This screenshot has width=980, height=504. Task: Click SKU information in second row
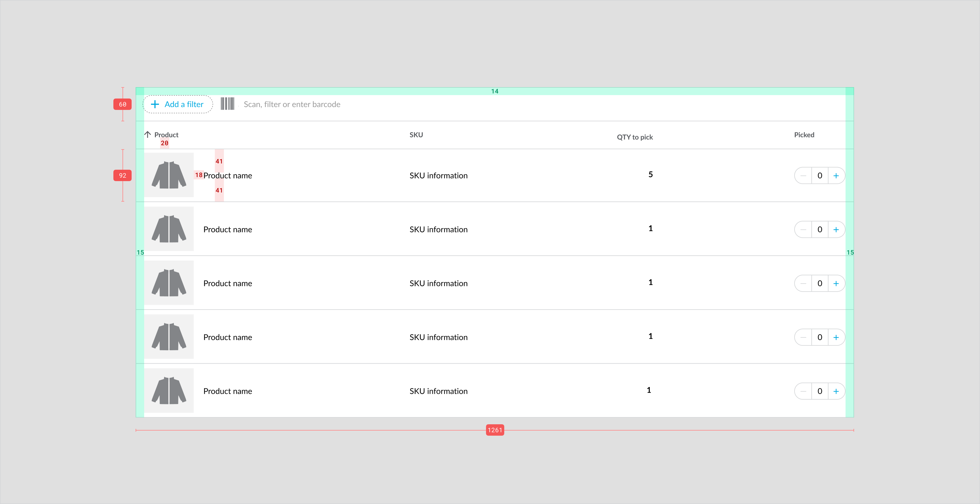(438, 230)
